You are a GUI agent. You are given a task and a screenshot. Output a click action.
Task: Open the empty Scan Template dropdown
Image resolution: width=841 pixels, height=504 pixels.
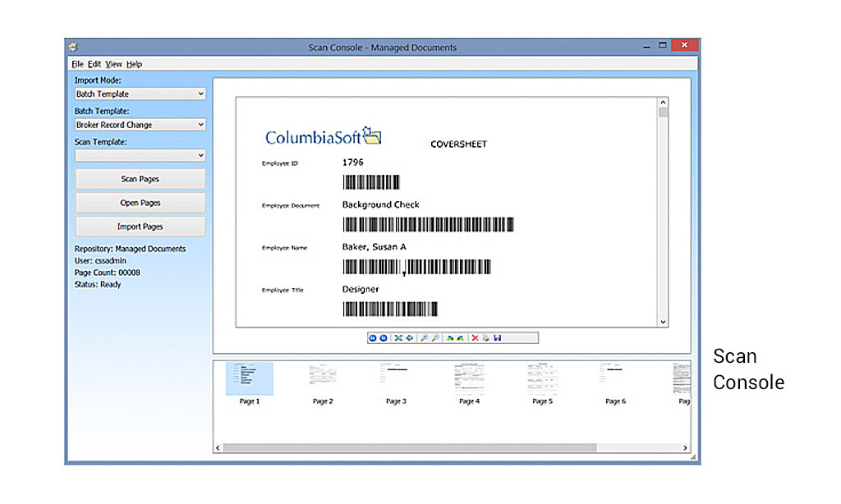click(x=140, y=155)
